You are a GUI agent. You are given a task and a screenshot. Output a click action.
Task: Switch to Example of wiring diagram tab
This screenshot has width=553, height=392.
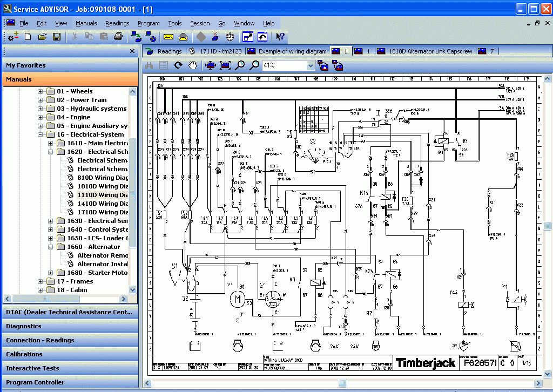(287, 51)
